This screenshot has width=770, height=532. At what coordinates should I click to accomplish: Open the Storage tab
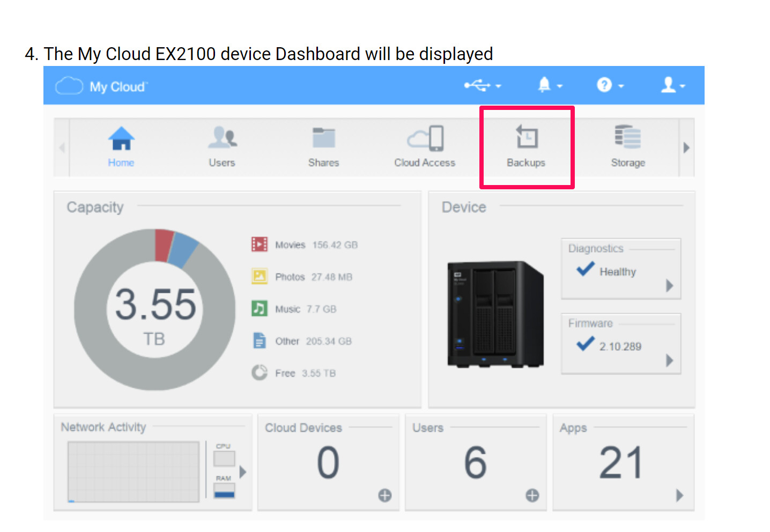pos(628,146)
